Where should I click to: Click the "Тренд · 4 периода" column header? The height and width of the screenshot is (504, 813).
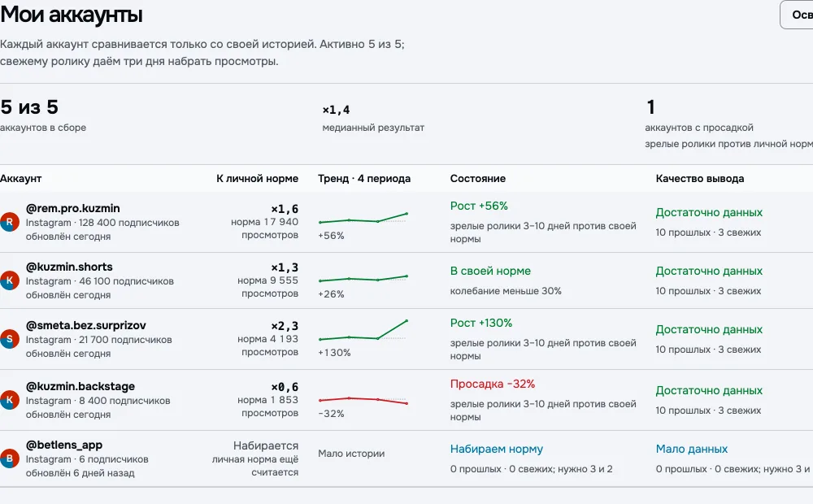(364, 178)
